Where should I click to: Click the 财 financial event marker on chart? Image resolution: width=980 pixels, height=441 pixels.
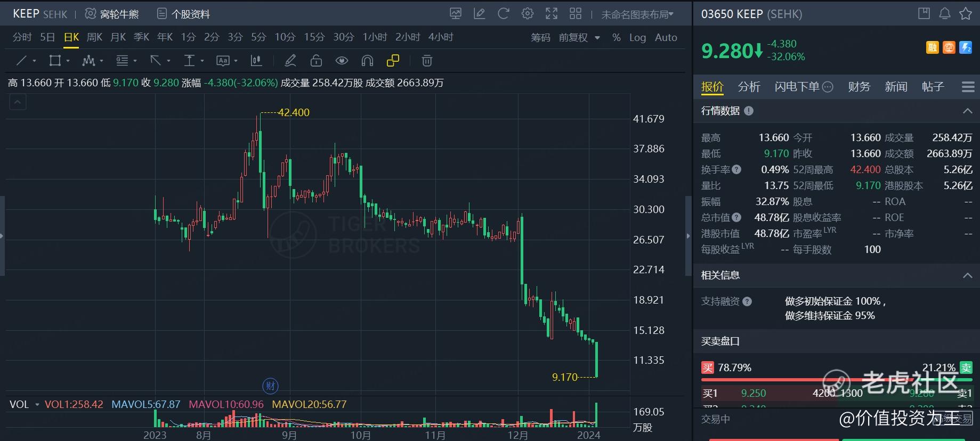tap(271, 386)
